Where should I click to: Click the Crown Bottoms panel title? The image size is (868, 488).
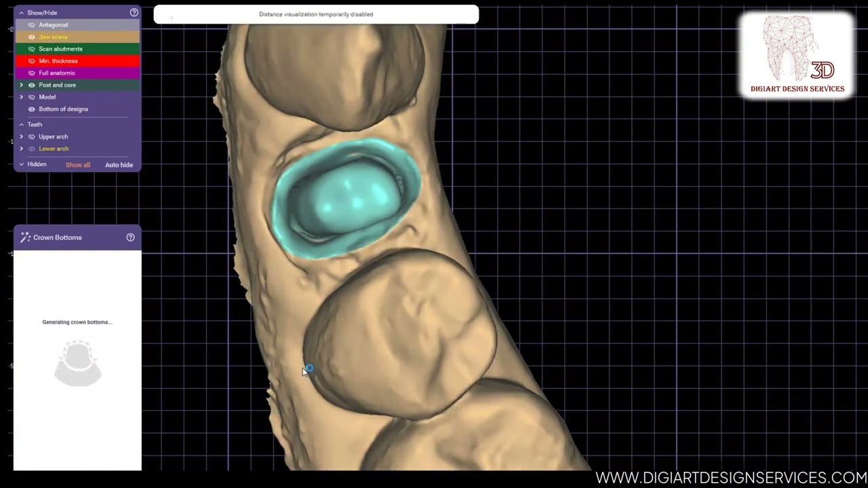[x=57, y=237]
